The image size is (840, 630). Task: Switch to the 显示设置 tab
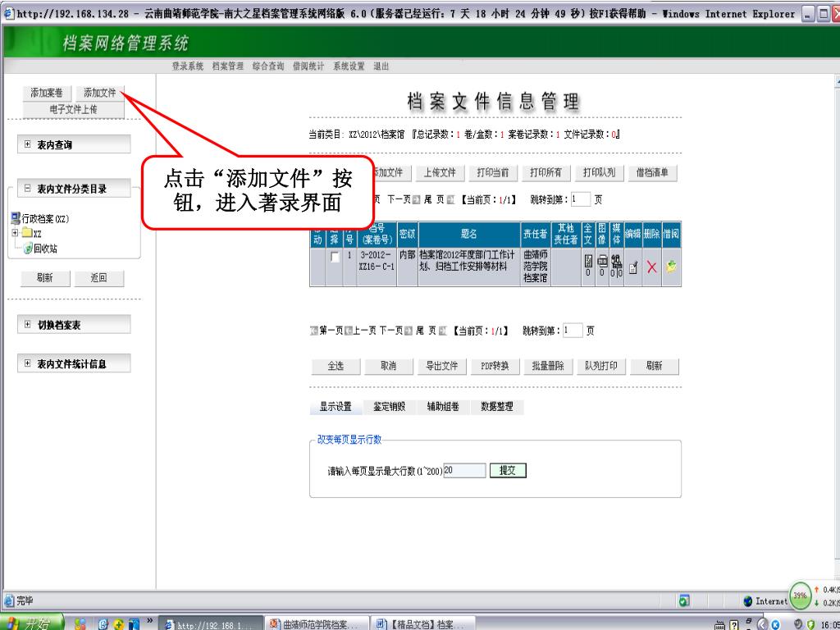point(336,407)
